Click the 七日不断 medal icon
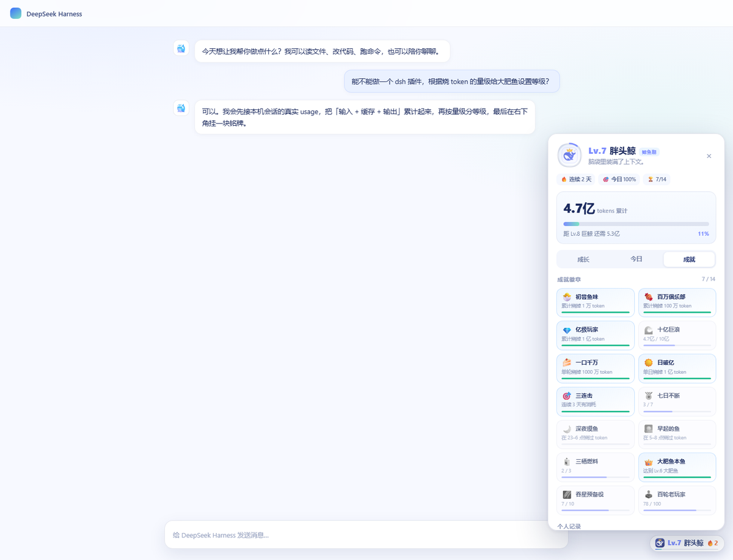The height and width of the screenshot is (560, 733). [x=649, y=396]
